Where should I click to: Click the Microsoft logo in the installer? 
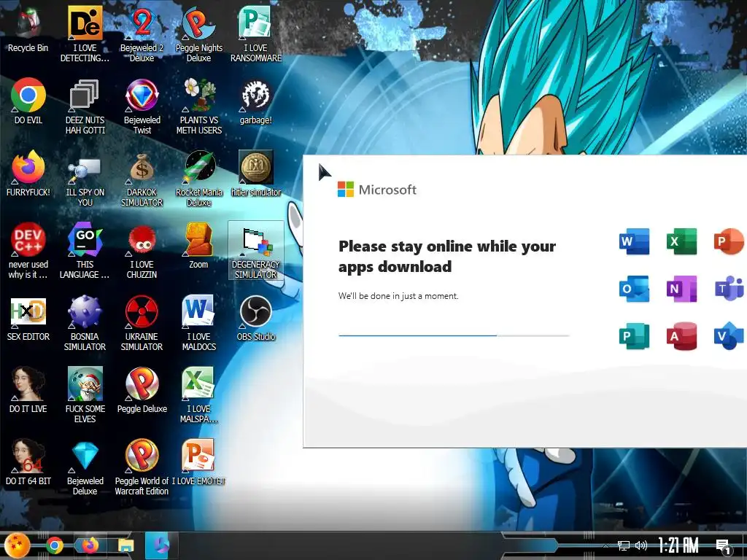[377, 190]
